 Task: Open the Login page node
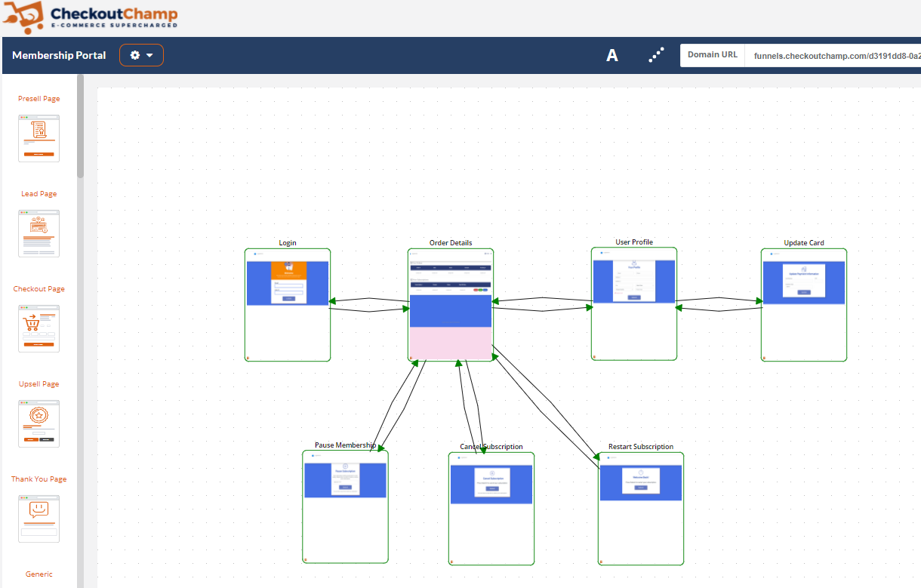coord(288,305)
